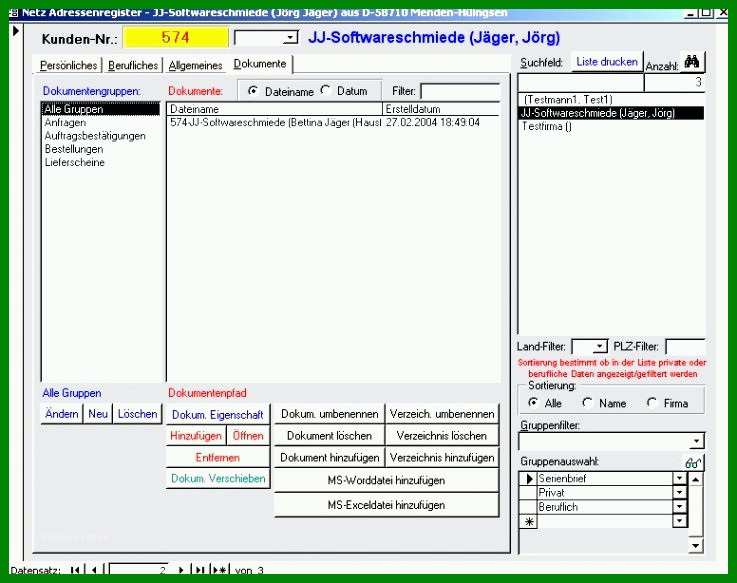Select Testfirma () in contact list
This screenshot has width=737, height=583.
point(612,126)
